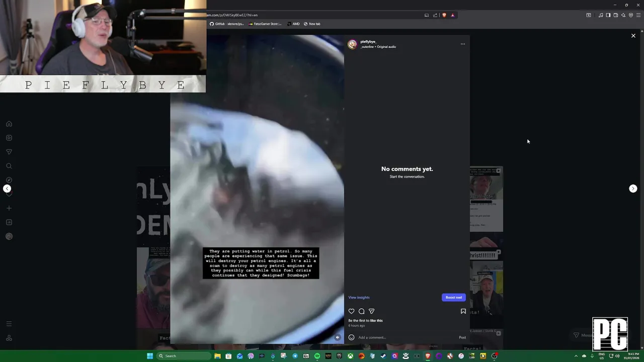Image resolution: width=644 pixels, height=362 pixels.
Task: Toggle Brave sidebar panel icon
Action: tap(608, 15)
